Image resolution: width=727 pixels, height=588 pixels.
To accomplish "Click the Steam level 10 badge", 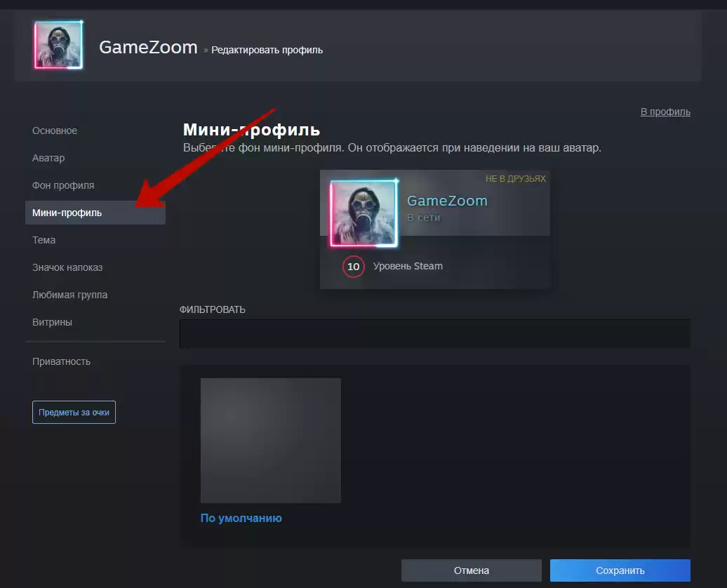I will (x=353, y=267).
